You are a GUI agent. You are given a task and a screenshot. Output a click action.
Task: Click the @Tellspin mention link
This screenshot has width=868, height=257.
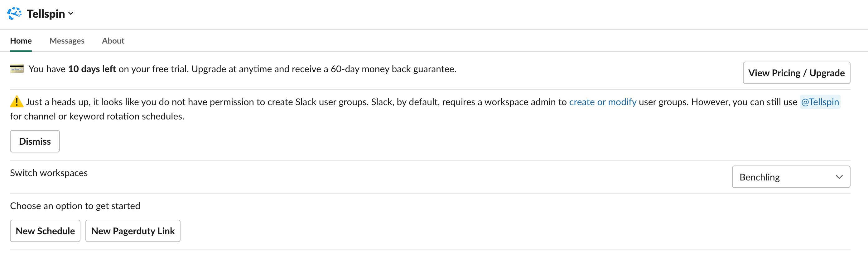(x=820, y=102)
